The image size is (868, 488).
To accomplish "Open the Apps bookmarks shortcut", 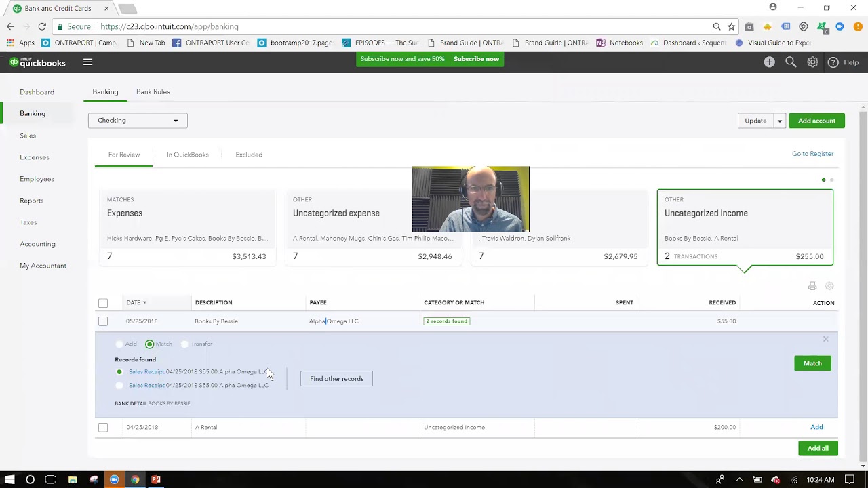I will click(20, 43).
